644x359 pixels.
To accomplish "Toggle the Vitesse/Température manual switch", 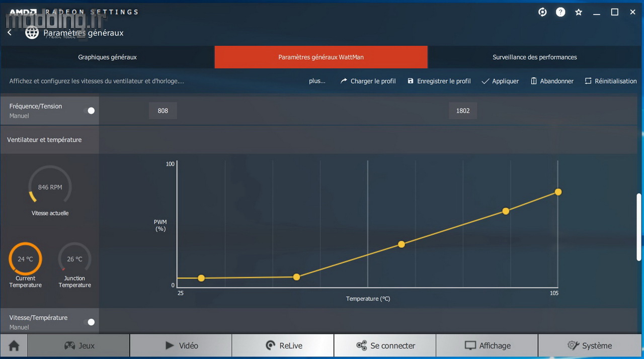I will tap(89, 322).
